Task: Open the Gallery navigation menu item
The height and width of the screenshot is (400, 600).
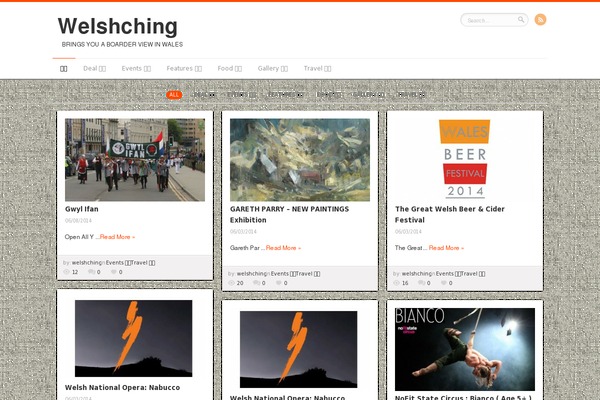Action: tap(273, 69)
